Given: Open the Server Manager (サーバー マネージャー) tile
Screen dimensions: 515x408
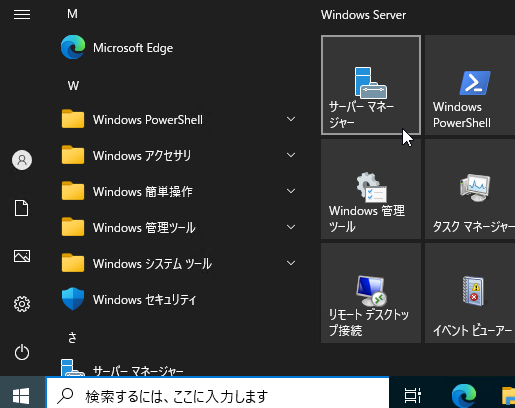Looking at the screenshot, I should click(x=371, y=85).
